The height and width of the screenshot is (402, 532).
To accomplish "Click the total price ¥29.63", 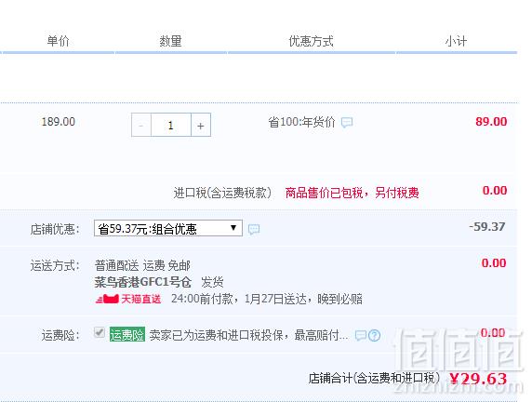I will [x=478, y=379].
